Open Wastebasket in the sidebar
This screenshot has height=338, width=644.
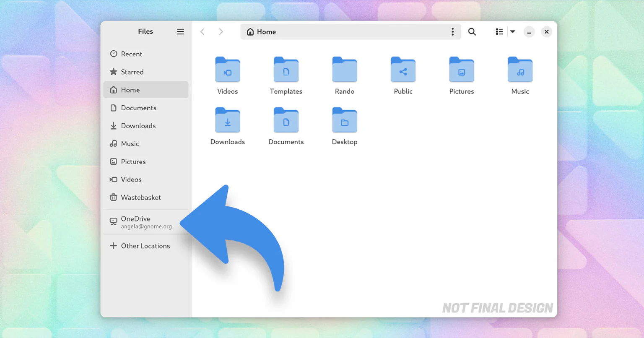[x=146, y=198]
